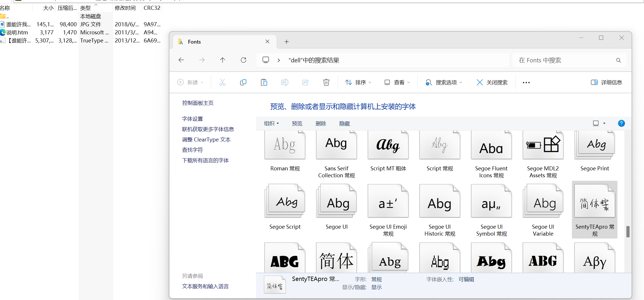
Task: Select Segoe Print font
Action: coord(595,151)
